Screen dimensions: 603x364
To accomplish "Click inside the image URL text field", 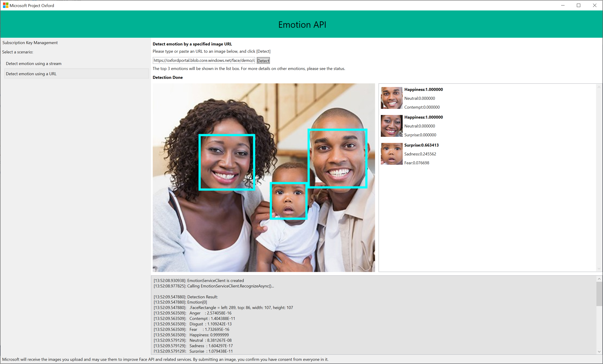I will [204, 60].
